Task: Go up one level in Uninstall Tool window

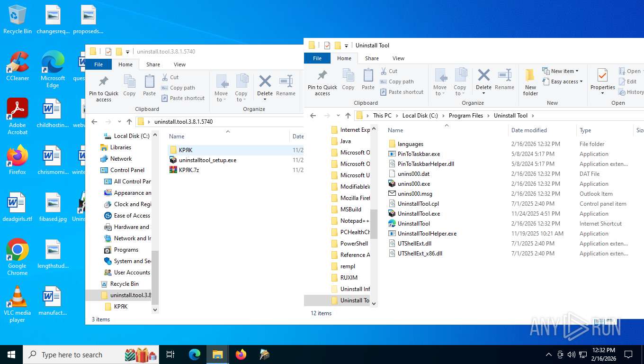Action: 348,116
